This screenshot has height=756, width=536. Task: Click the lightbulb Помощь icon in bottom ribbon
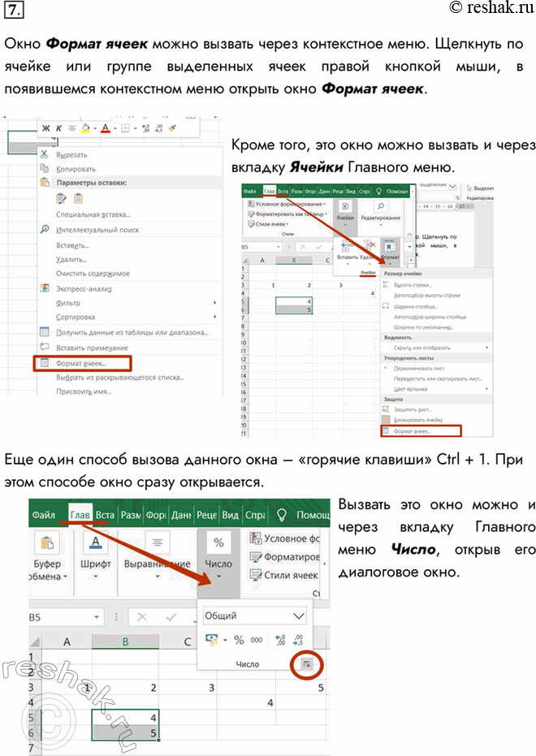coord(282,516)
